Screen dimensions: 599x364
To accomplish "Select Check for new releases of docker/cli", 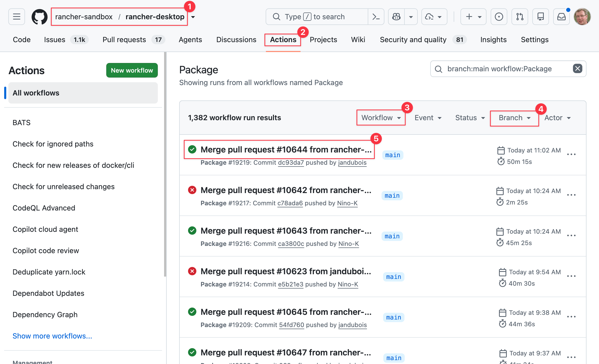I will pos(83,165).
